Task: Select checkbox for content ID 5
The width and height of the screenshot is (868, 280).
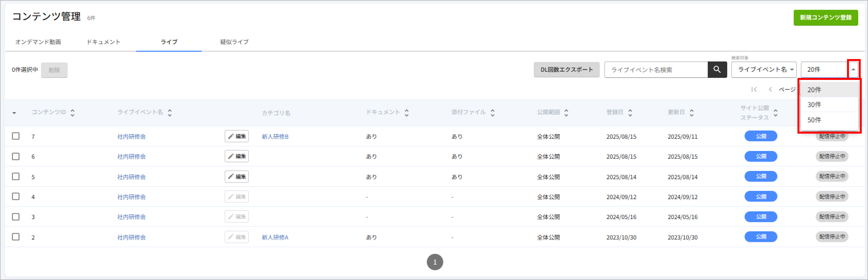Action: pyautogui.click(x=16, y=177)
